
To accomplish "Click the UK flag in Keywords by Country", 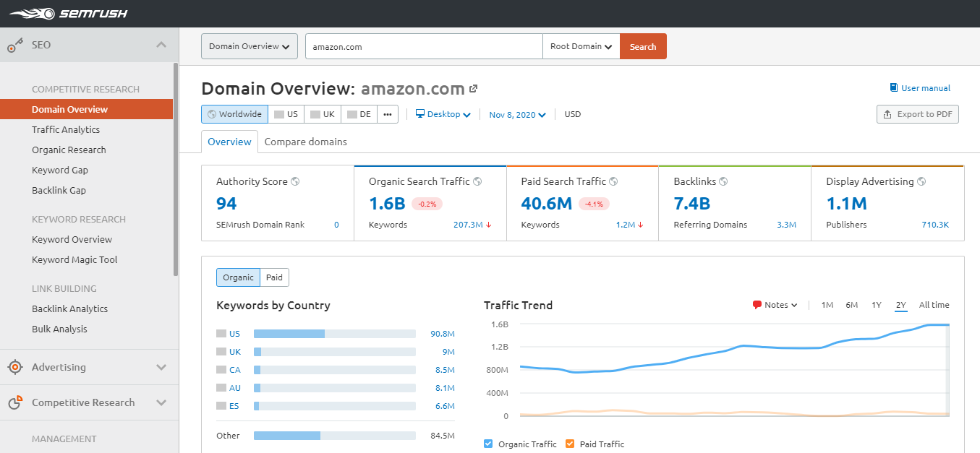I will pos(221,352).
